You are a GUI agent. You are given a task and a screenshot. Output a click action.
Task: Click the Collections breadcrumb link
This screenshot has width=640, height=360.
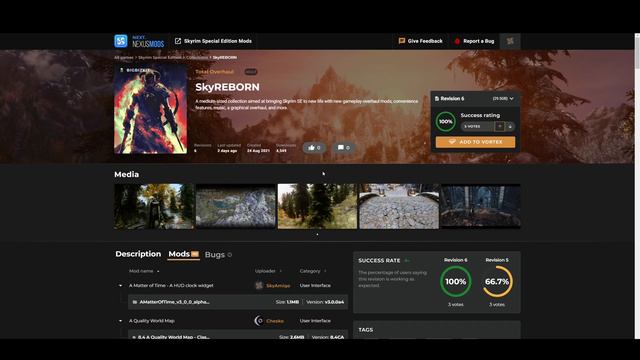(197, 58)
